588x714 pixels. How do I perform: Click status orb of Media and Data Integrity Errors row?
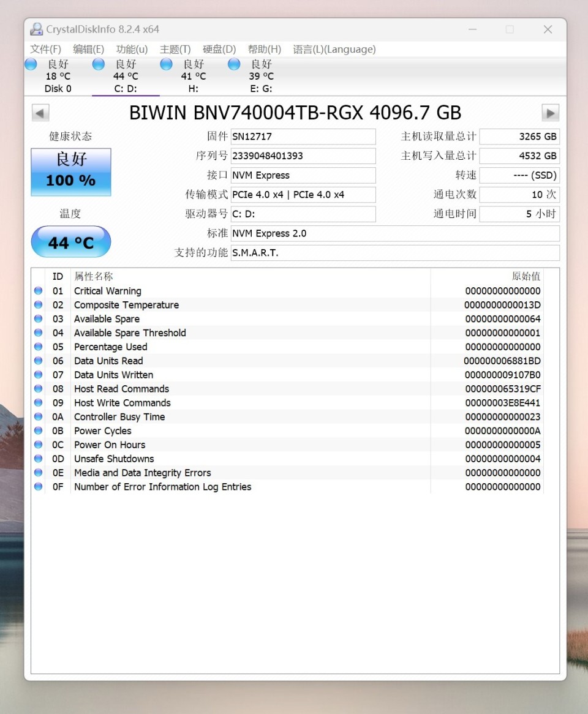click(38, 472)
